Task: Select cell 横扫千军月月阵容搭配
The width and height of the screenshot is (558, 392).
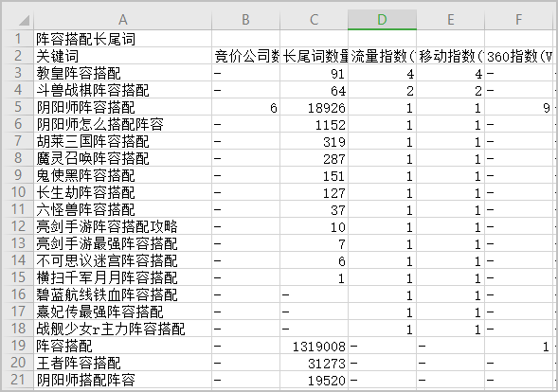Action: point(123,277)
